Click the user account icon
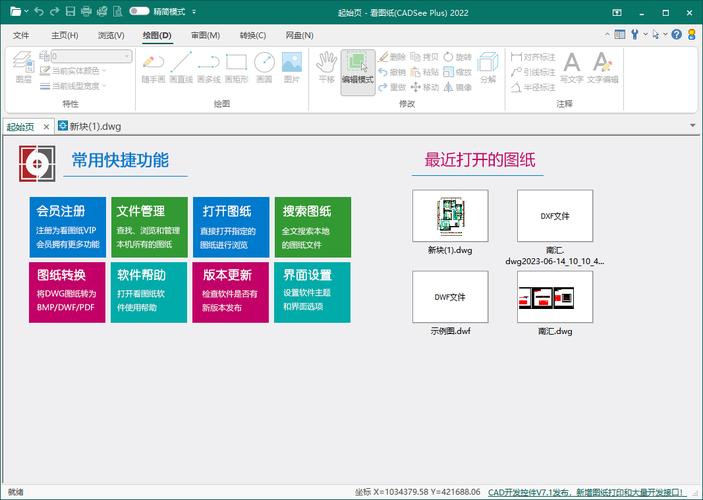703x500 pixels. click(692, 34)
